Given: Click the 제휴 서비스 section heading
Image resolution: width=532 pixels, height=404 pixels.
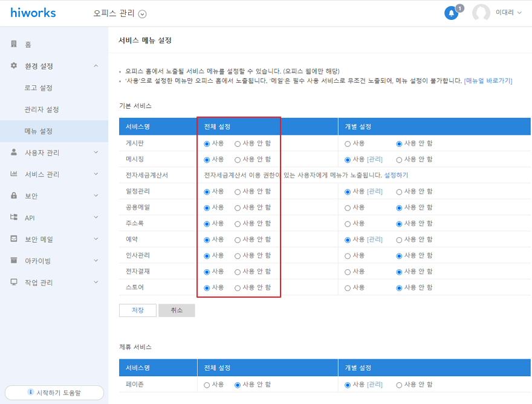Looking at the screenshot, I should (135, 347).
